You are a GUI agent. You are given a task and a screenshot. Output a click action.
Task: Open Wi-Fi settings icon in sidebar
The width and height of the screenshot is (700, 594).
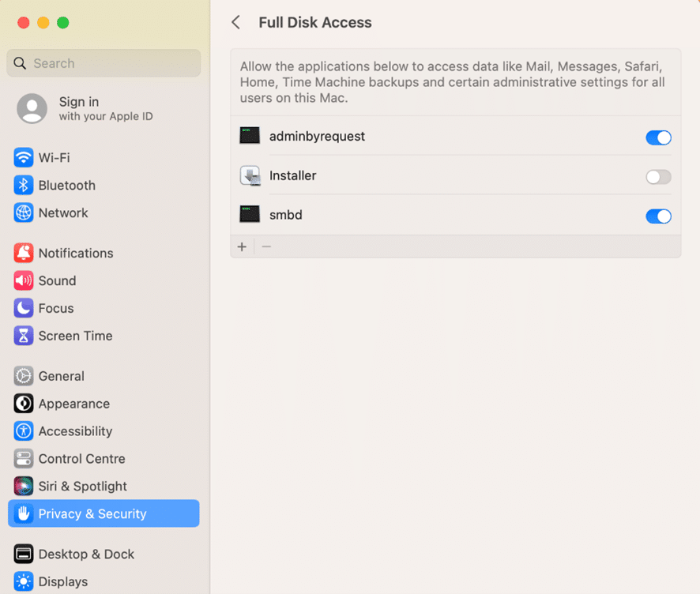(23, 157)
